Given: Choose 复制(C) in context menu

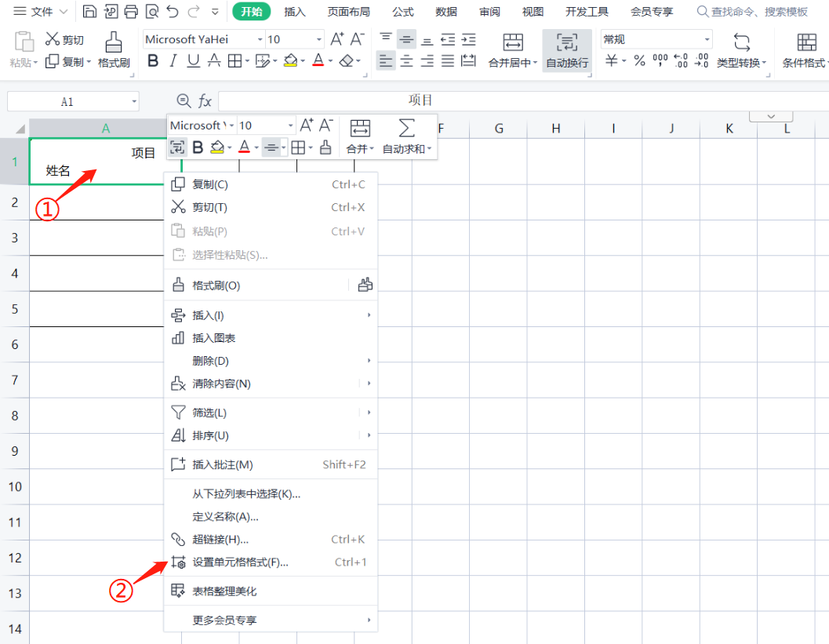Looking at the screenshot, I should pyautogui.click(x=271, y=184).
